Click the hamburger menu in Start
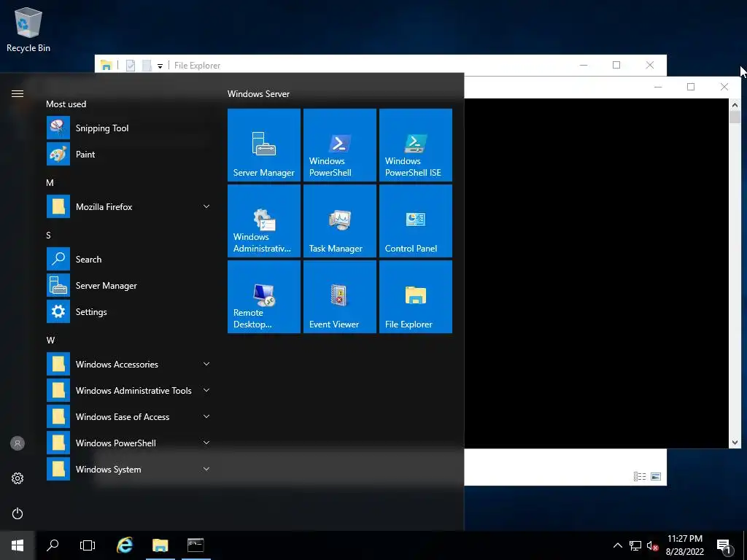Screen dimensions: 747x560 [x=18, y=94]
